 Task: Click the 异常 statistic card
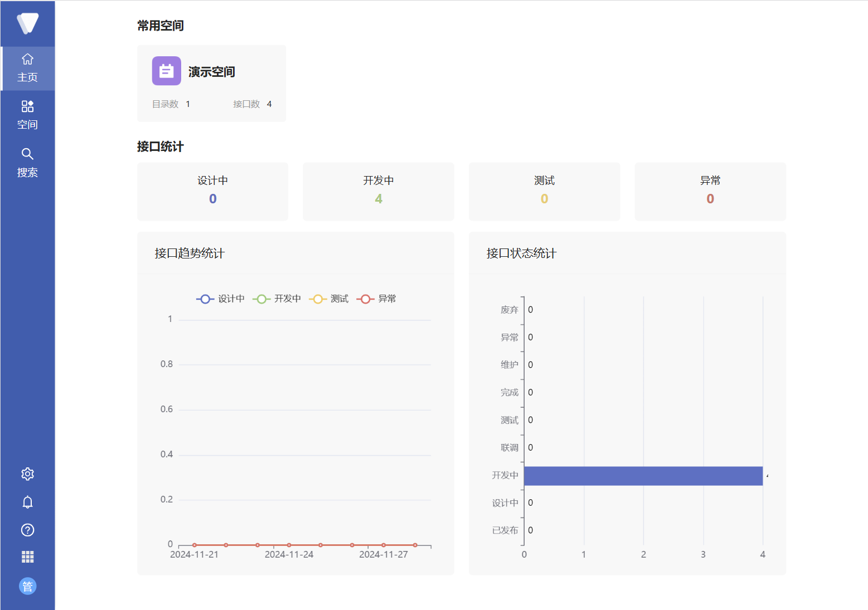(710, 191)
